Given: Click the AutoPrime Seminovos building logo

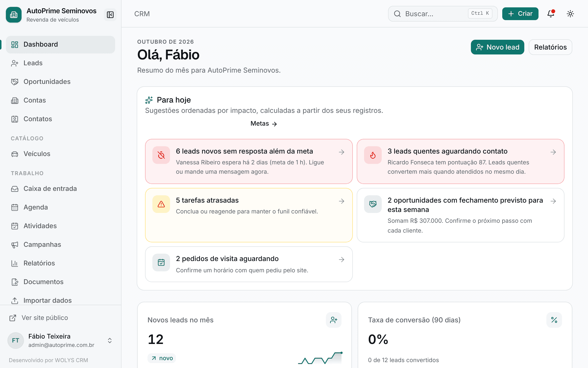Looking at the screenshot, I should [x=14, y=15].
